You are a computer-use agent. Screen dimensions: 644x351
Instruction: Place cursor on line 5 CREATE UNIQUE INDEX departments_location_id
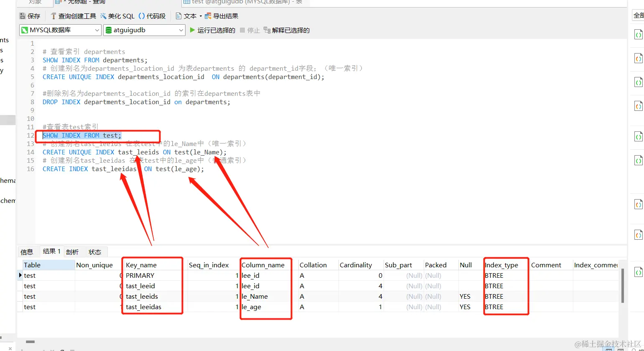point(183,77)
